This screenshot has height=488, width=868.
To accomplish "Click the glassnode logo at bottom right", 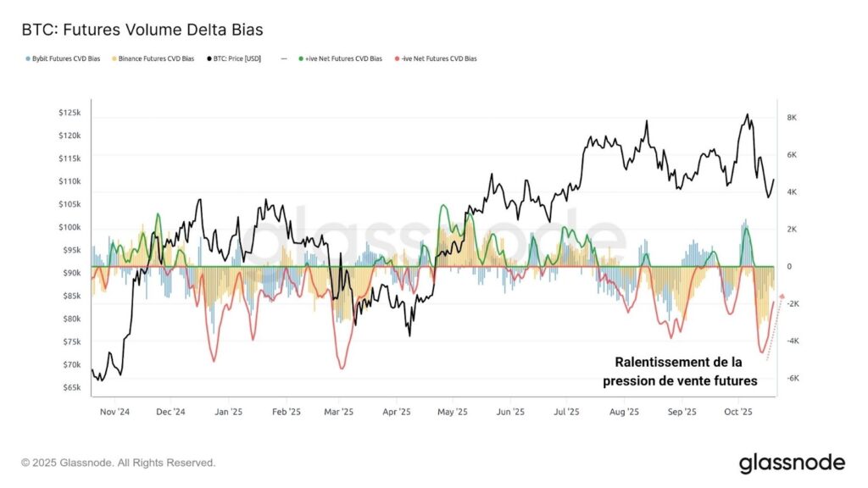I will [x=792, y=463].
